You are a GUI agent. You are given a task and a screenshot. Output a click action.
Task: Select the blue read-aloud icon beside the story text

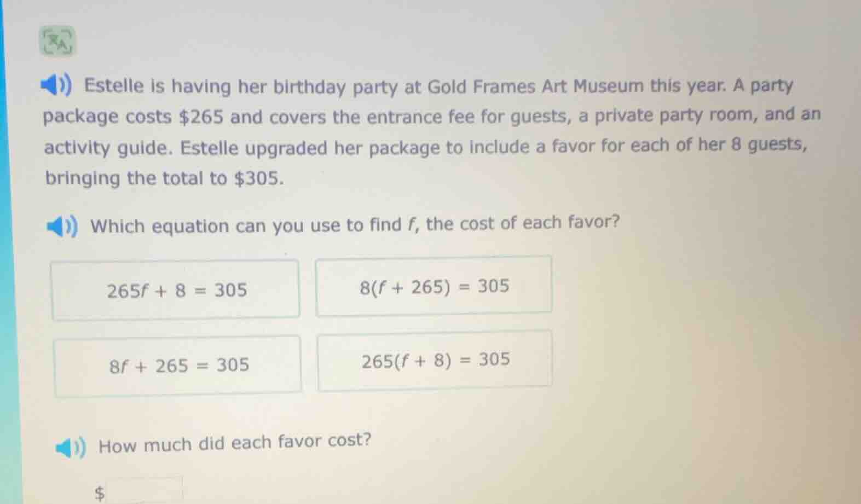(57, 85)
